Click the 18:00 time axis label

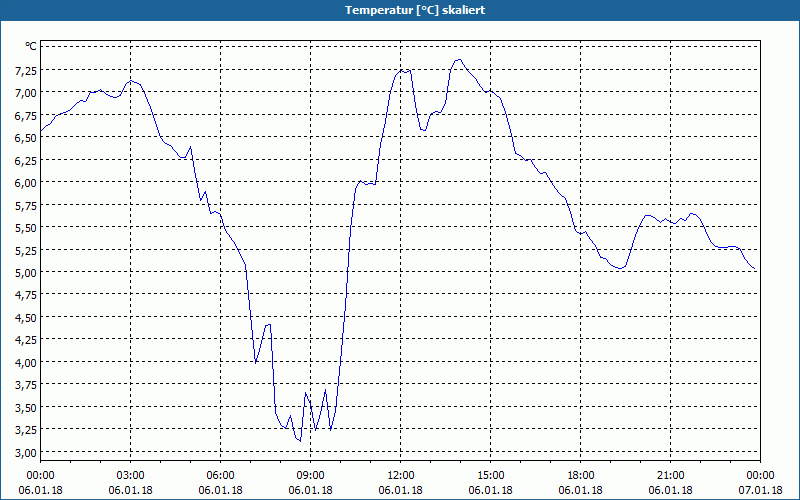click(x=581, y=476)
